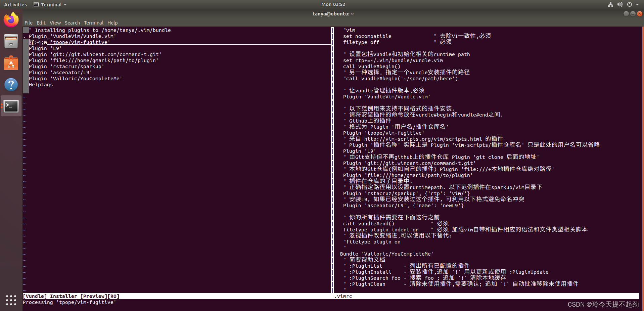Click Bundle 'Valloric/YouCompleteMe' line
644x311 pixels.
[387, 254]
